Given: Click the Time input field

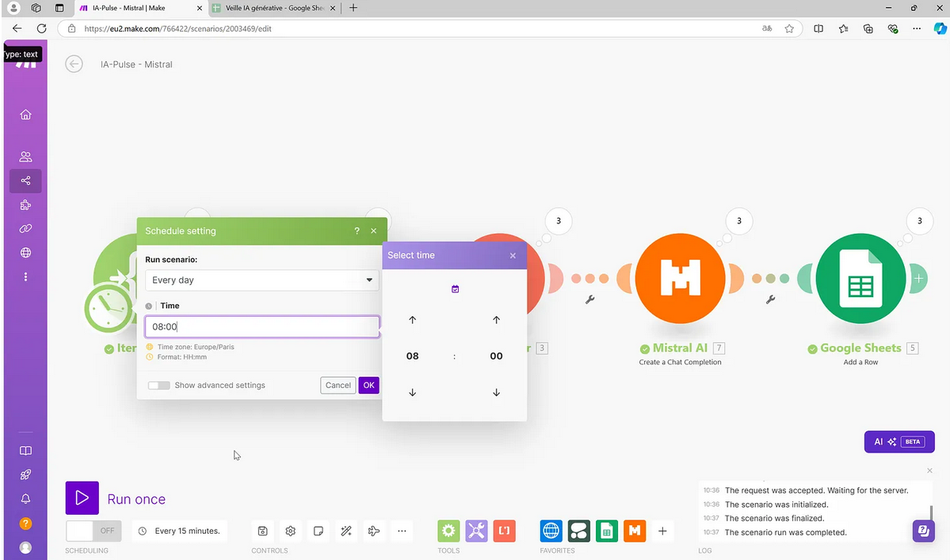Looking at the screenshot, I should coord(261,326).
